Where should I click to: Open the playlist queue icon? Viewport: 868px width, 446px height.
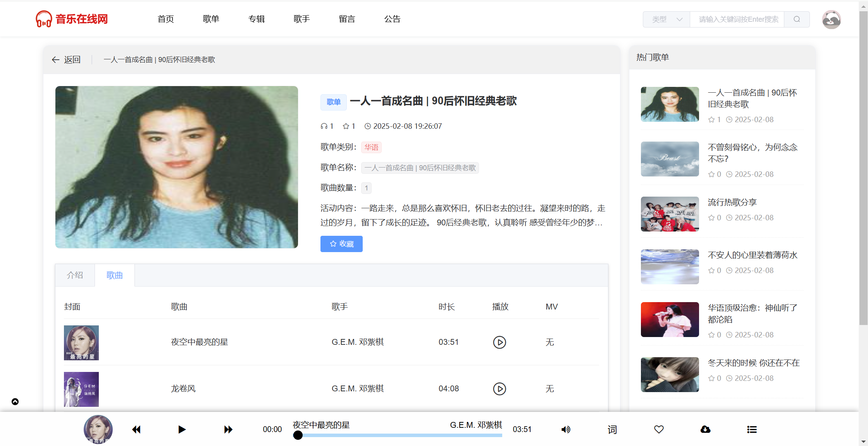[752, 429]
